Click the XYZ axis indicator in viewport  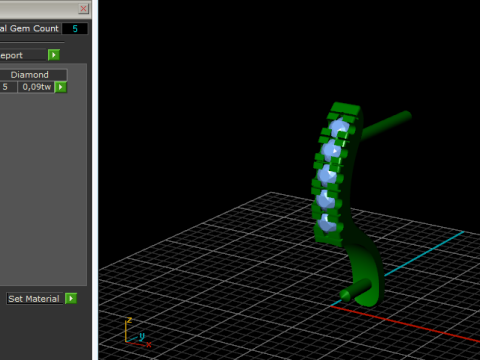(137, 333)
